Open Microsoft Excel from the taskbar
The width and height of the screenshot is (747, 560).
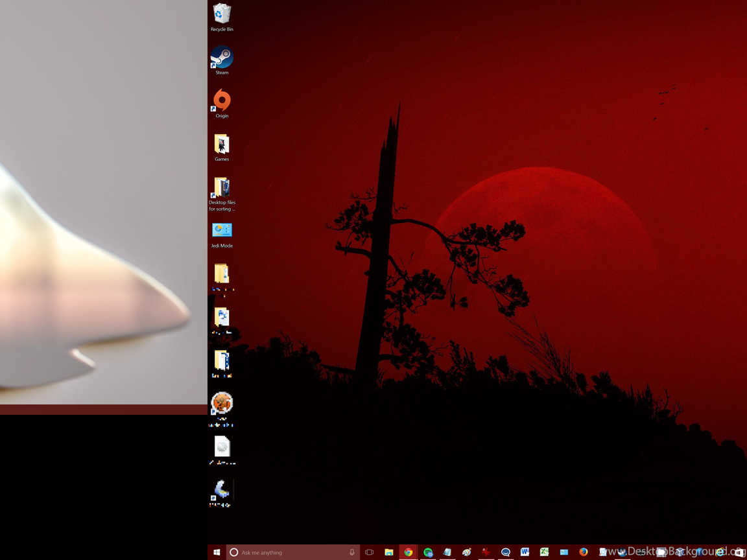point(544,552)
